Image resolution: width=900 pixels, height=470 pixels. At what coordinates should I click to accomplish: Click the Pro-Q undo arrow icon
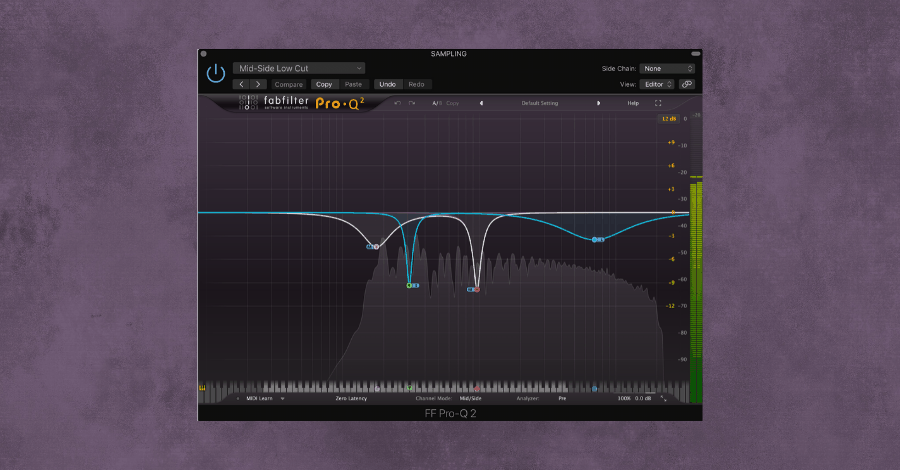397,103
